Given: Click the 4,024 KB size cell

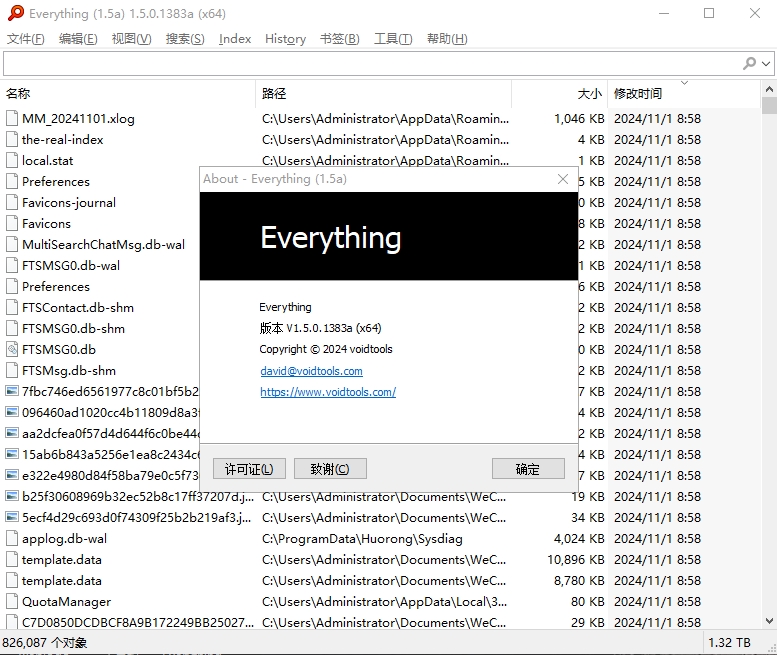Looking at the screenshot, I should point(579,539).
